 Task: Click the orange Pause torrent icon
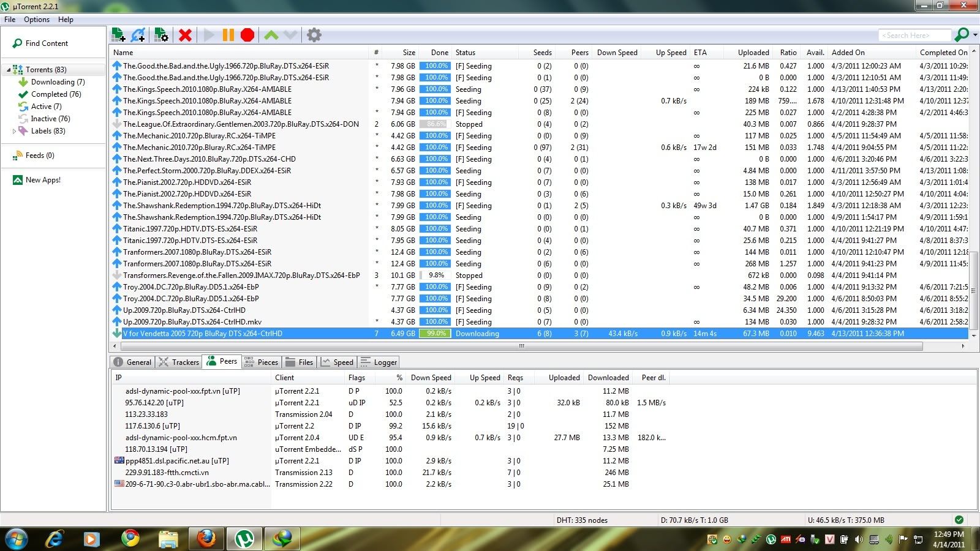(x=228, y=35)
